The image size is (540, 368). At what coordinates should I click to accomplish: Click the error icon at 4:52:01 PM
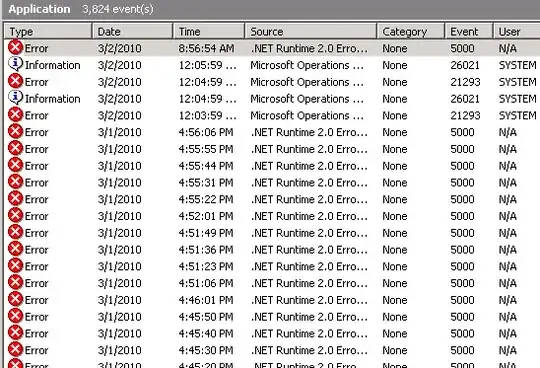tap(15, 215)
